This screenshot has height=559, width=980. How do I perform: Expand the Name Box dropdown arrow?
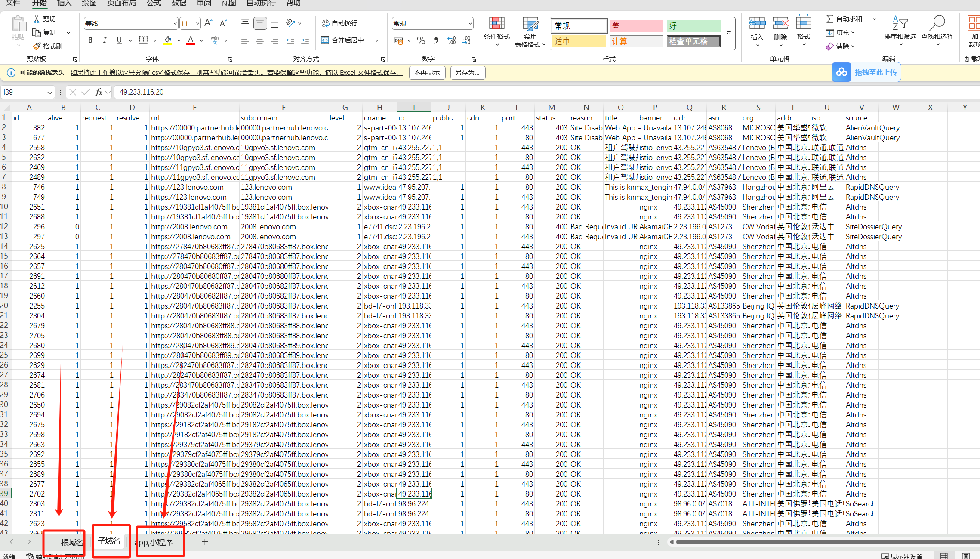(x=49, y=92)
